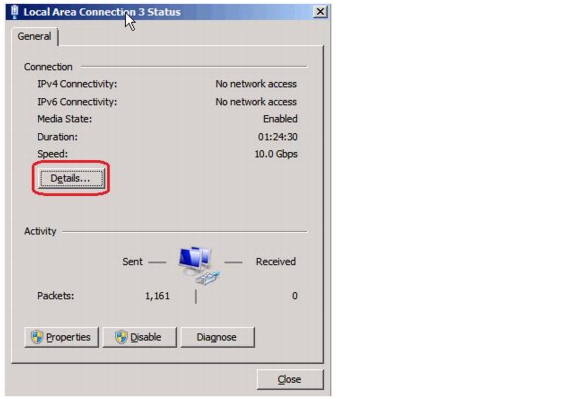Run Diagnose on this connection

coord(217,337)
